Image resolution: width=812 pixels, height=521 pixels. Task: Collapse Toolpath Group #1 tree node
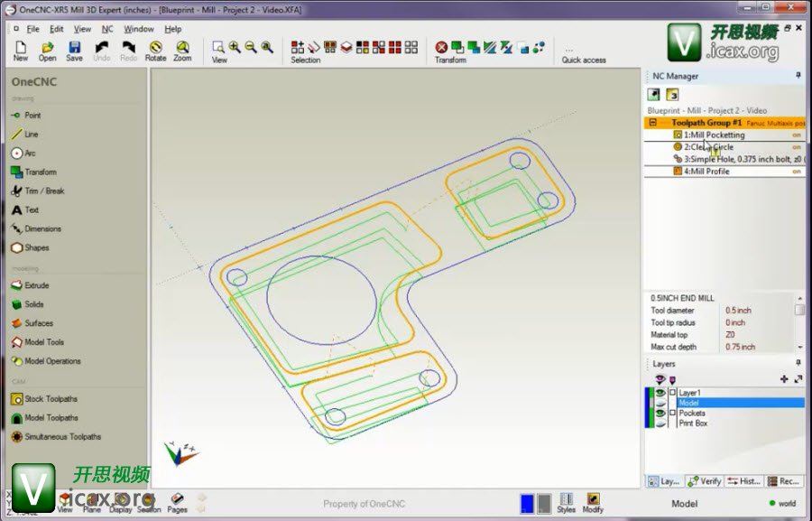pyautogui.click(x=652, y=123)
